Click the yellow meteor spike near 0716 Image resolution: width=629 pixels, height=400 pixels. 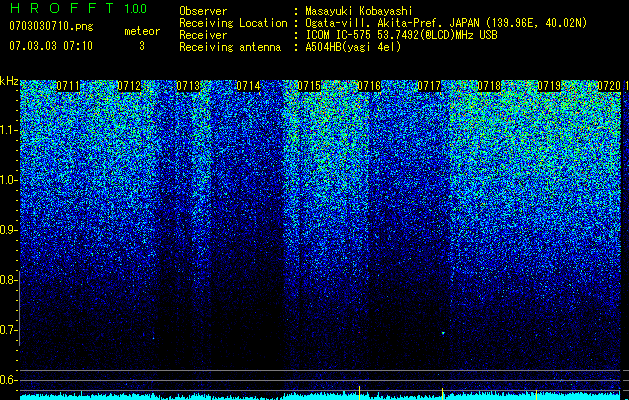pos(359,393)
